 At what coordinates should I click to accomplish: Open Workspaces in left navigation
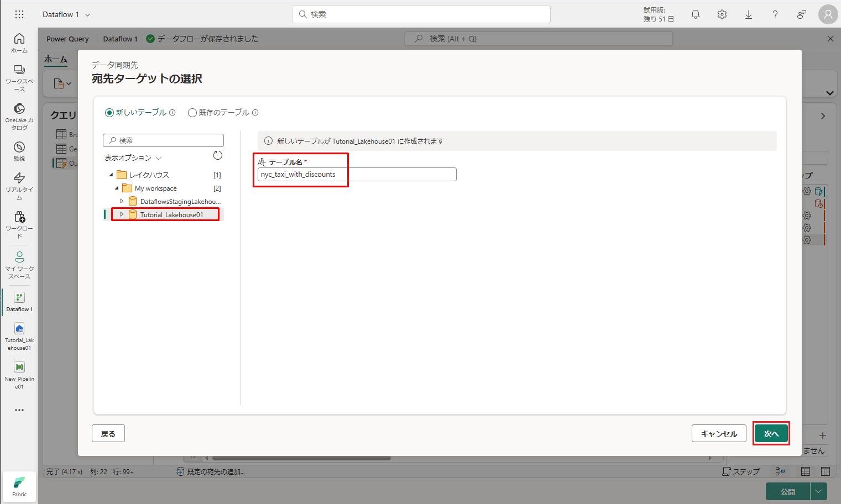click(x=19, y=78)
